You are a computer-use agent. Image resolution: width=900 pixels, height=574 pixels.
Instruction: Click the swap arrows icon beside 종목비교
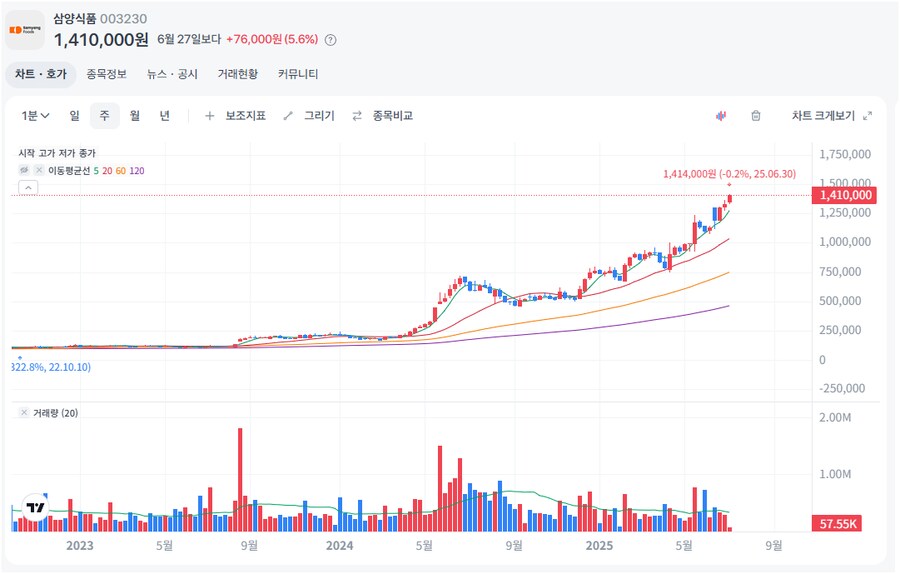click(x=357, y=116)
